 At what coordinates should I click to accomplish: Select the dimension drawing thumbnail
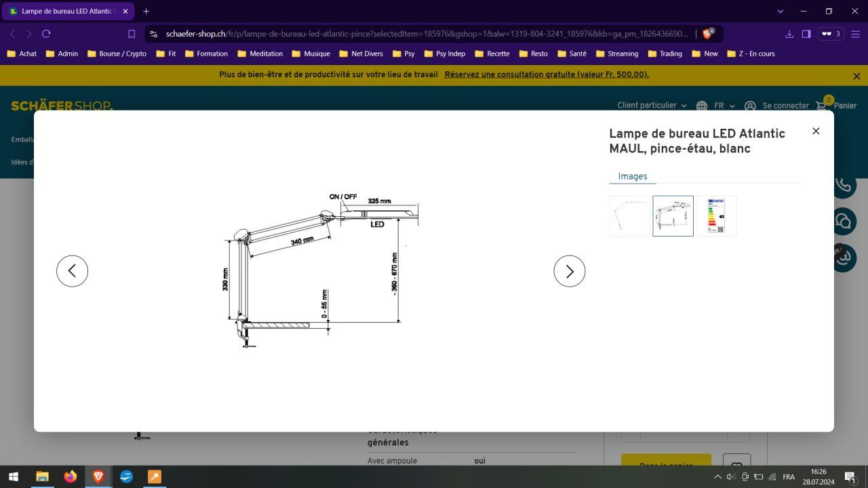pos(673,216)
